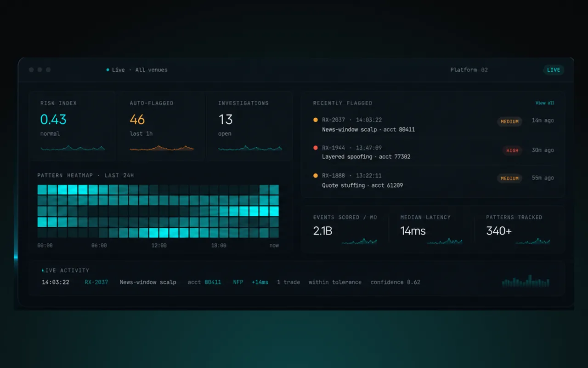This screenshot has height=368, width=588.
Task: Click the now heatmap axis label
Action: click(274, 246)
